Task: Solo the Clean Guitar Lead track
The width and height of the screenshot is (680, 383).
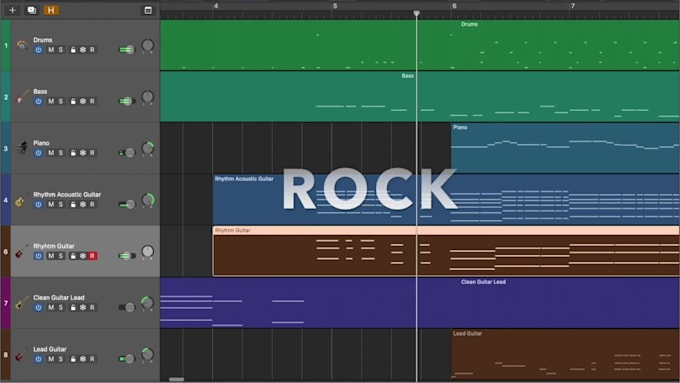Action: (x=61, y=308)
